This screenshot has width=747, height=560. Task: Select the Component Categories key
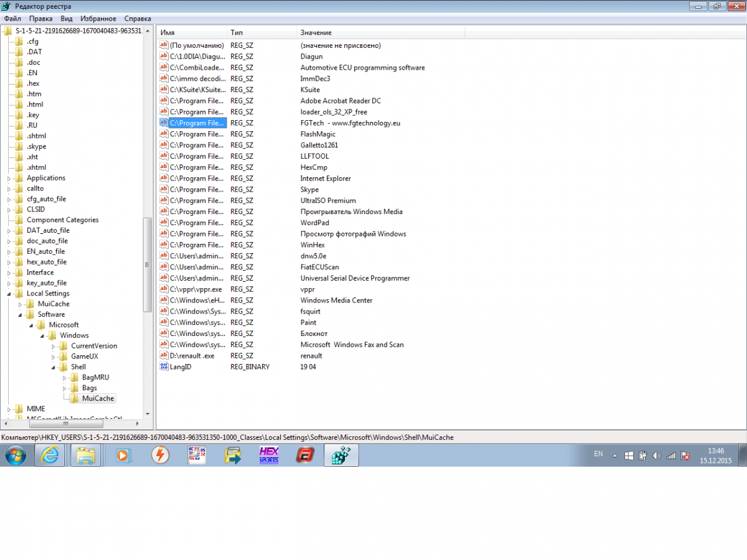(x=62, y=220)
